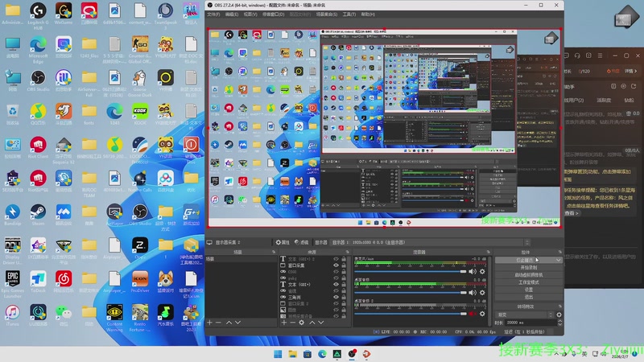
Task: Move source down in sources panel
Action: click(320, 323)
